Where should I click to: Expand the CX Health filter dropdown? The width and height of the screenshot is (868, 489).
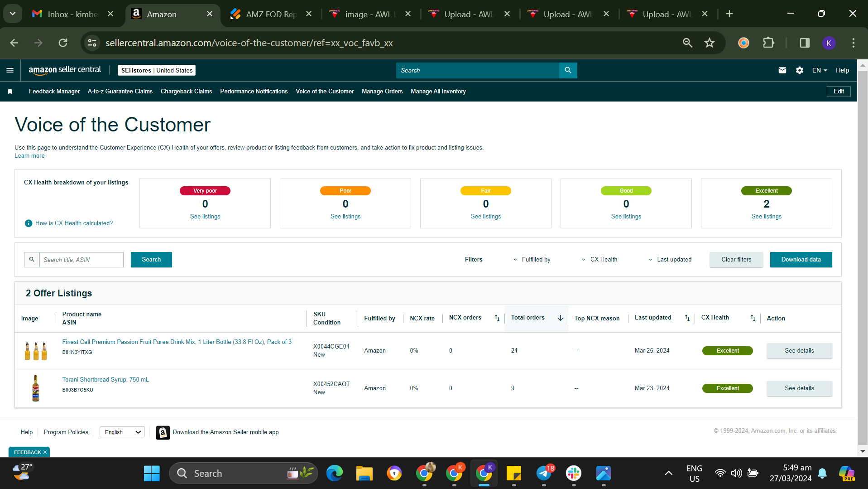tap(599, 260)
